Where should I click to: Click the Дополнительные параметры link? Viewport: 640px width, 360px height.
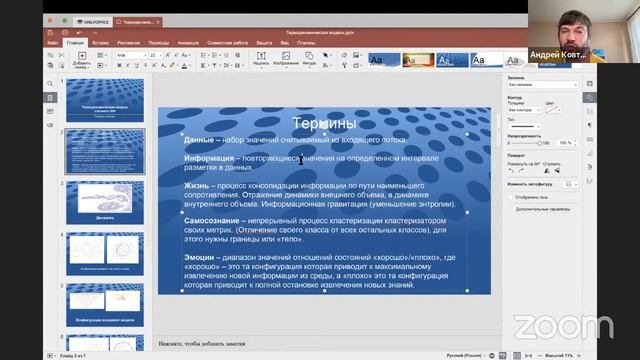[543, 209]
